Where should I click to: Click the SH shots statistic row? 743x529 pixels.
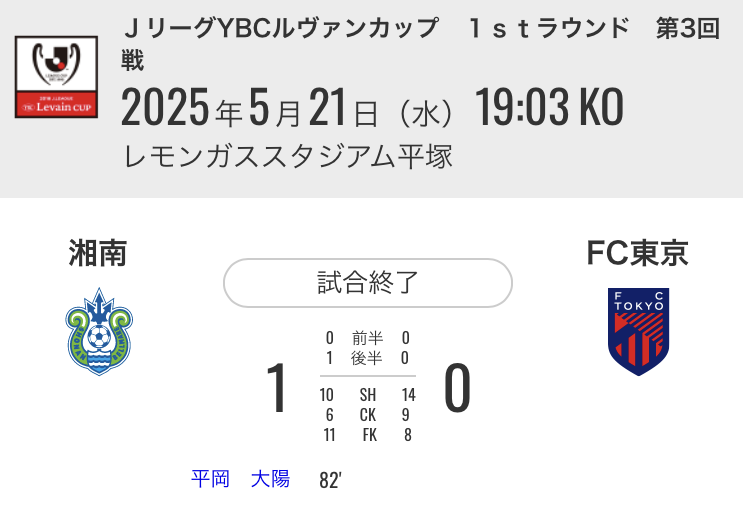[x=368, y=395]
